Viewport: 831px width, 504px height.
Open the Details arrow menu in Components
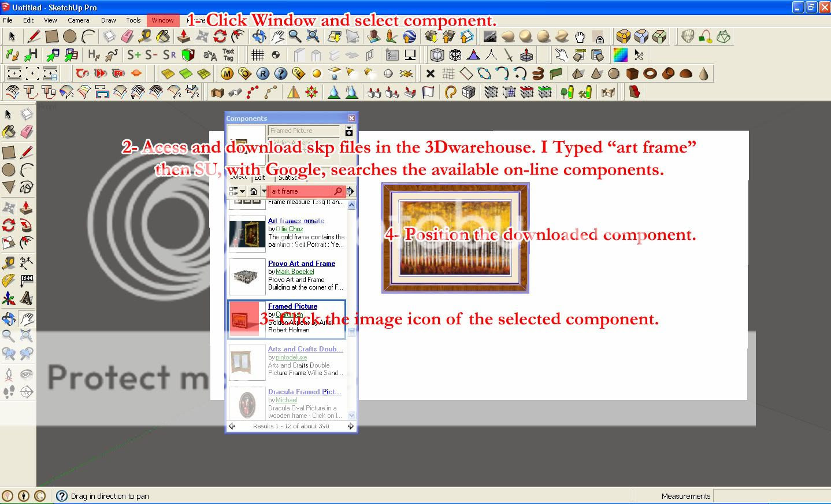(x=350, y=191)
